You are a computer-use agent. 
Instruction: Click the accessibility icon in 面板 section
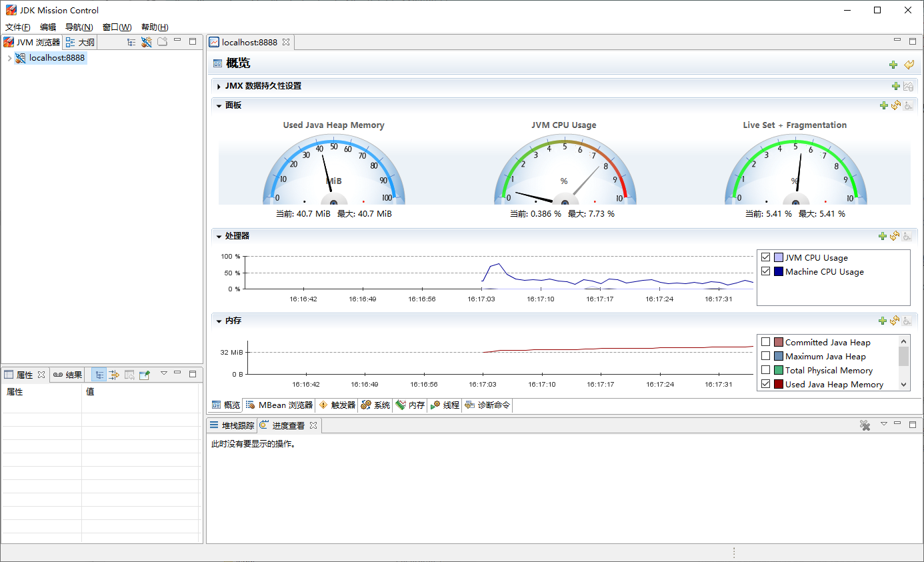(908, 105)
